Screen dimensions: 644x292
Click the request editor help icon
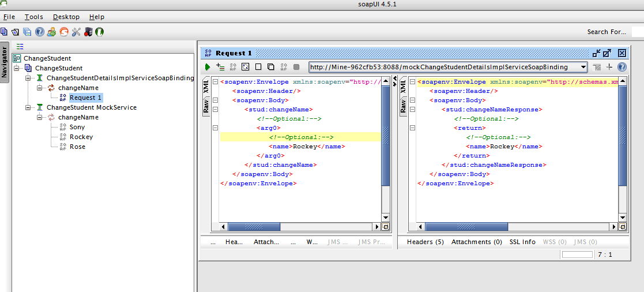tap(622, 67)
